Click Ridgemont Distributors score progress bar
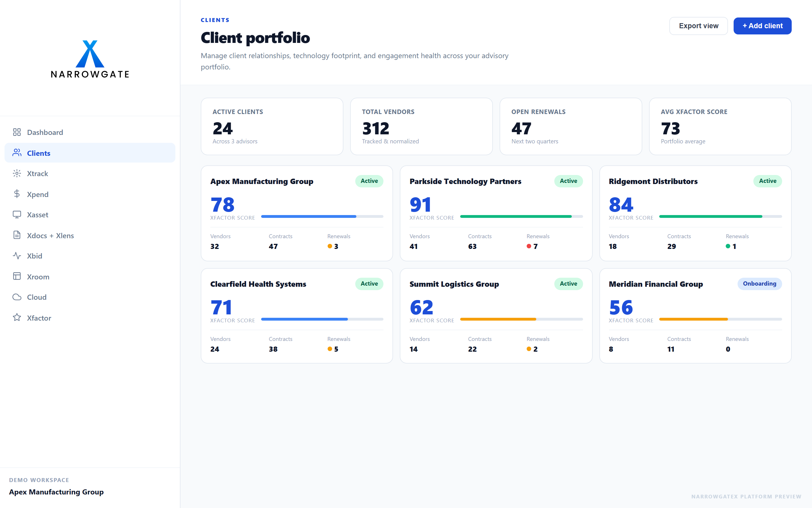 [x=720, y=216]
